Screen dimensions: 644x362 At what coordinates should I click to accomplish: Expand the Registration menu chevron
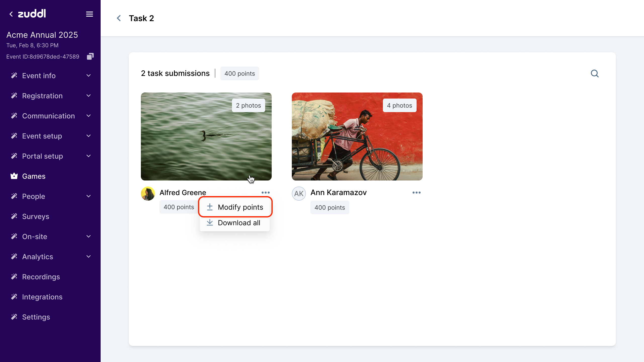pyautogui.click(x=88, y=96)
